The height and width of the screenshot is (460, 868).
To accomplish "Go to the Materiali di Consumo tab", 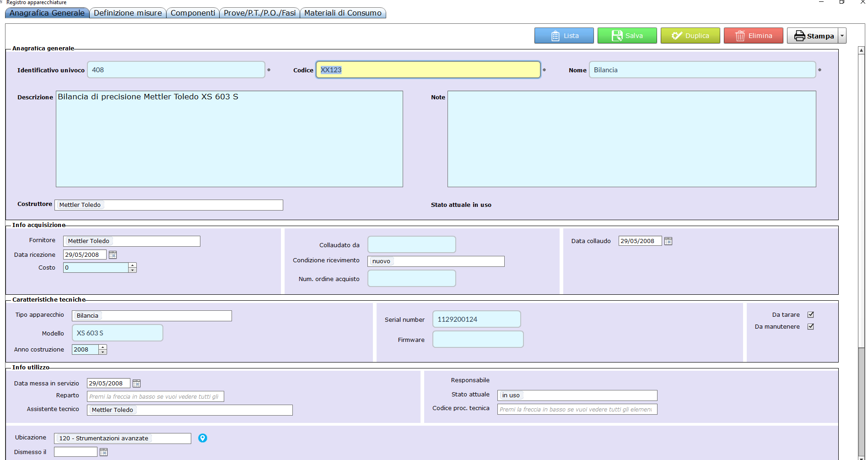I will coord(343,13).
